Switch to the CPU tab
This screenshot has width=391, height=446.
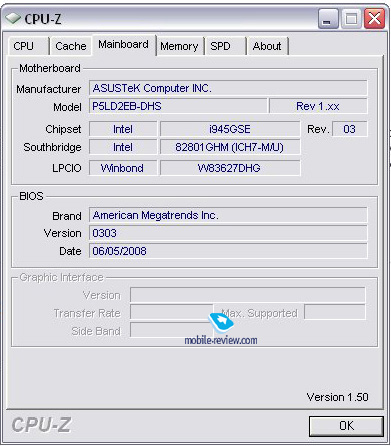point(28,46)
